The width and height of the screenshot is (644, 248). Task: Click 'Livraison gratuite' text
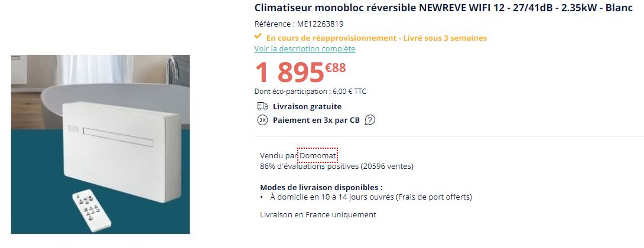[x=307, y=107]
